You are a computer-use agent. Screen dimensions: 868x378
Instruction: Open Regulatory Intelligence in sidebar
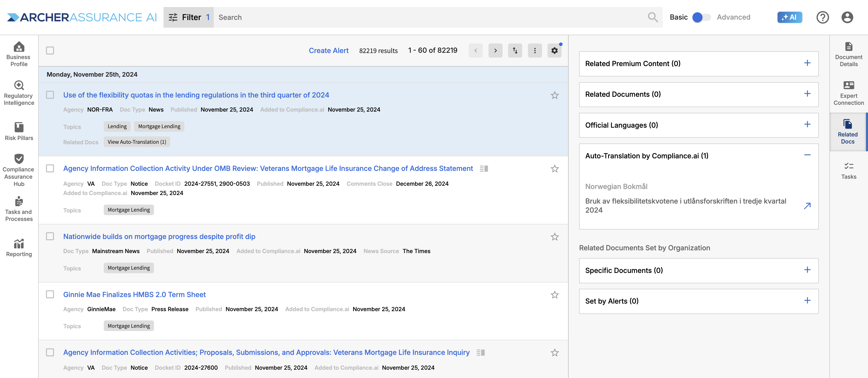tap(19, 93)
